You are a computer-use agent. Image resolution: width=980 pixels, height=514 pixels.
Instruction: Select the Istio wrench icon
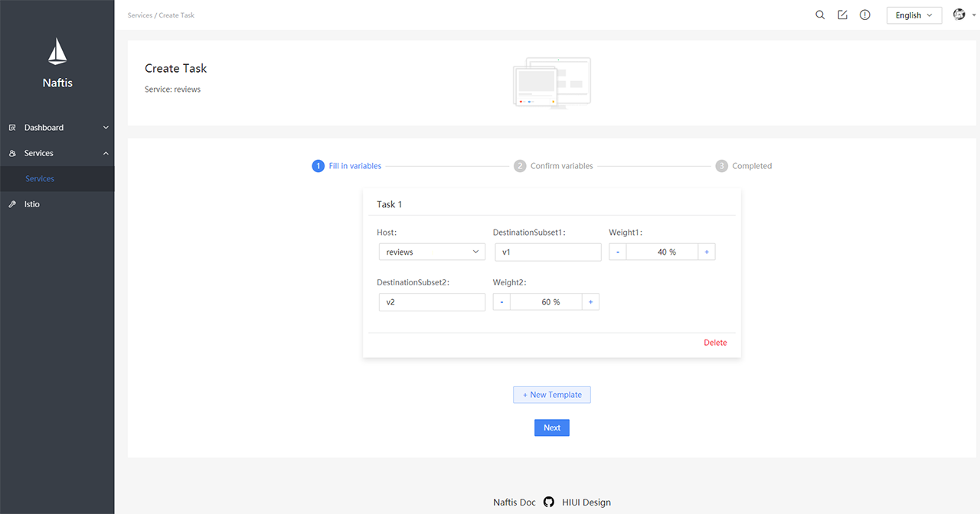[12, 203]
